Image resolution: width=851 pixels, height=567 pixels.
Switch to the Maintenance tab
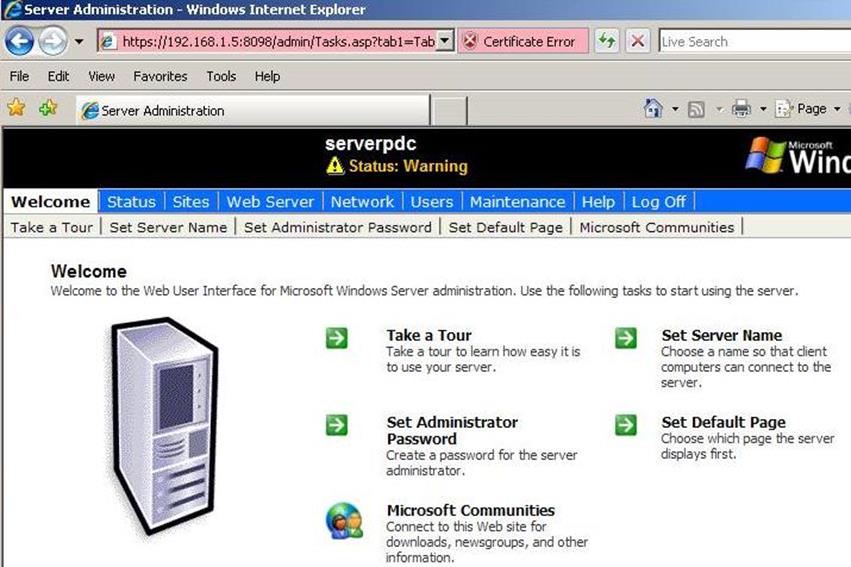[517, 202]
